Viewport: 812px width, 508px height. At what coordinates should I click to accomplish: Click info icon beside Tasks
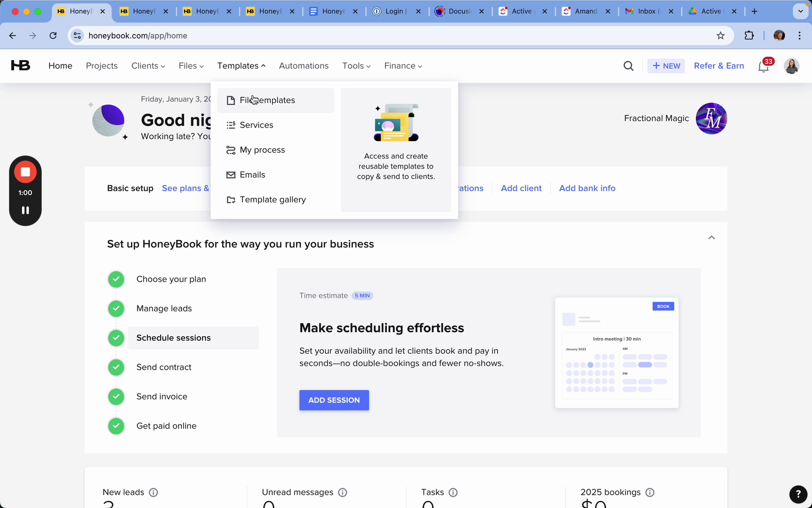pyautogui.click(x=453, y=492)
